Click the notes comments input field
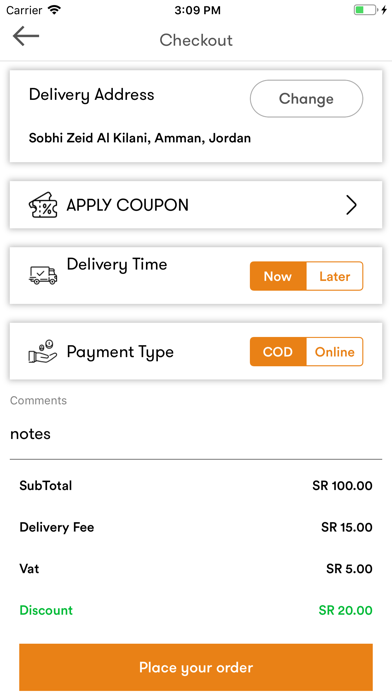This screenshot has height=696, width=392. tap(196, 434)
